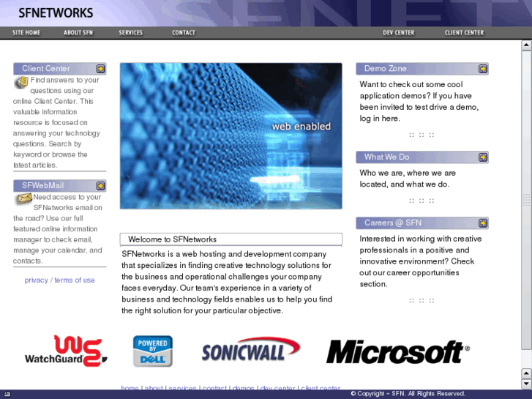Click the scrollbar down arrow at bottom

coord(526,384)
